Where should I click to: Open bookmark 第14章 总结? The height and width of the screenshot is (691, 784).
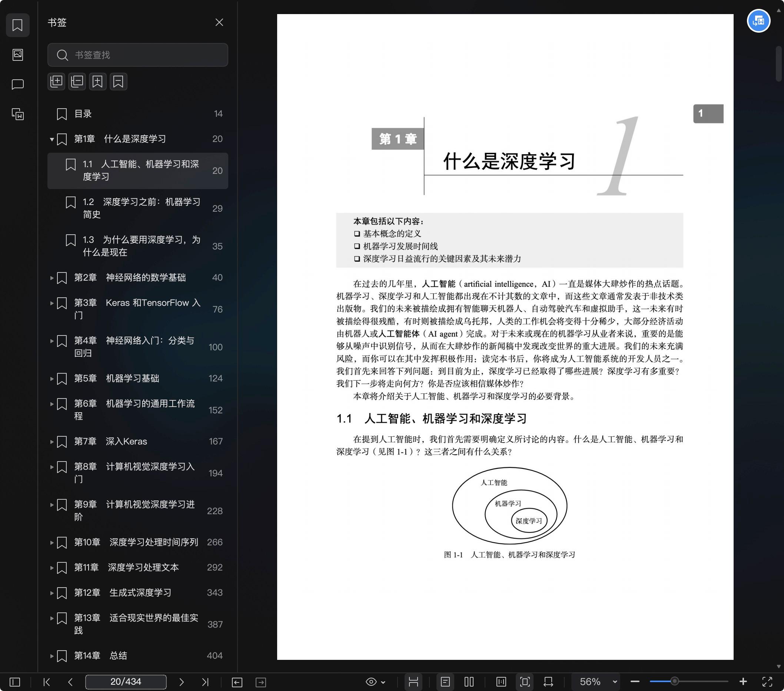tap(138, 656)
